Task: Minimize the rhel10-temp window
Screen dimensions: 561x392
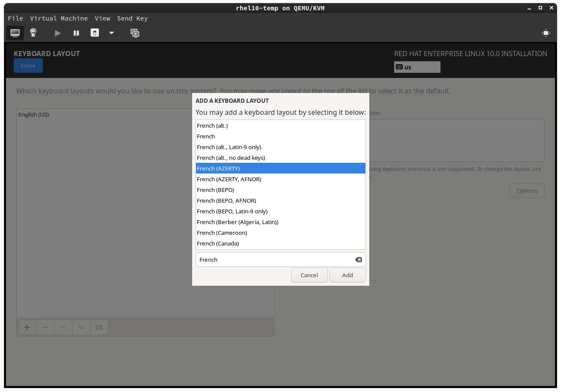Action: point(530,8)
